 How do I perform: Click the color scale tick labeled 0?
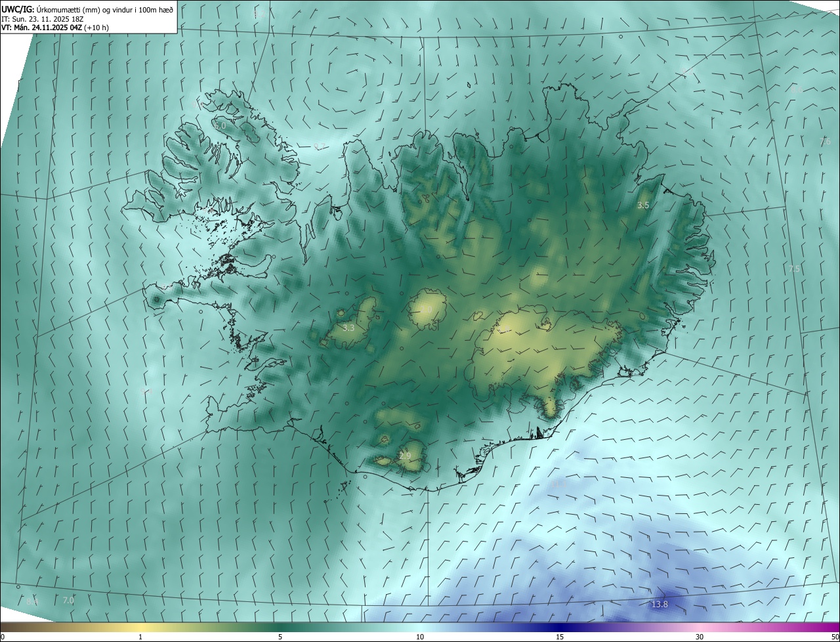[3, 637]
